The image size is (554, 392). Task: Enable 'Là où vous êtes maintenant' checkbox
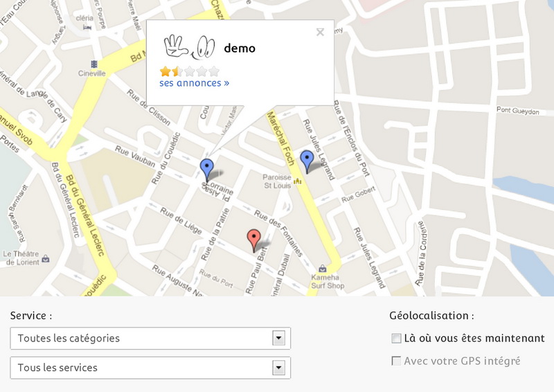[x=396, y=338]
